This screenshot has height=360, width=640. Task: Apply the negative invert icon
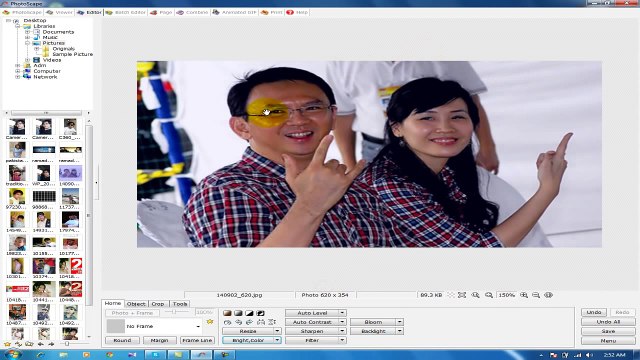260,313
